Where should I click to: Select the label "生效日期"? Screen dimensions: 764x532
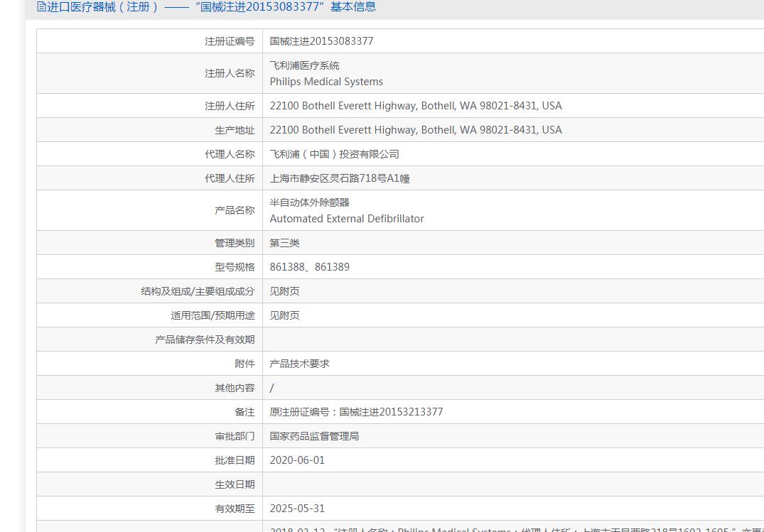click(x=235, y=484)
